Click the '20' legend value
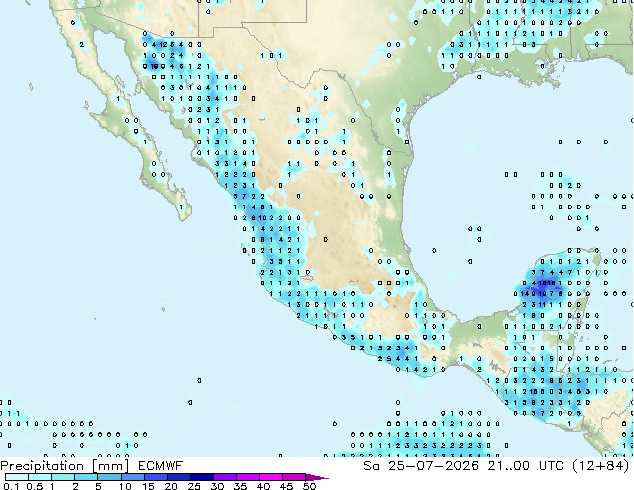 [x=171, y=486]
